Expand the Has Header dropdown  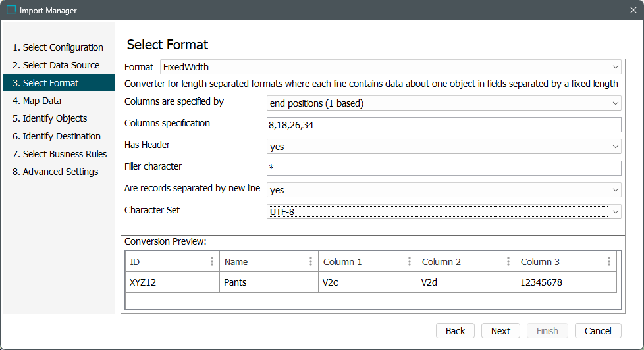pos(444,147)
